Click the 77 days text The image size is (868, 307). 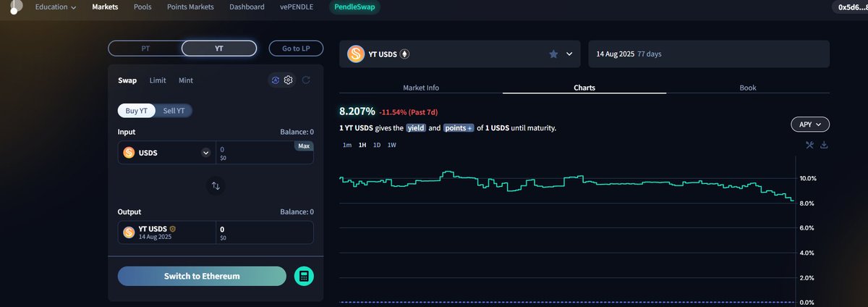coord(650,54)
